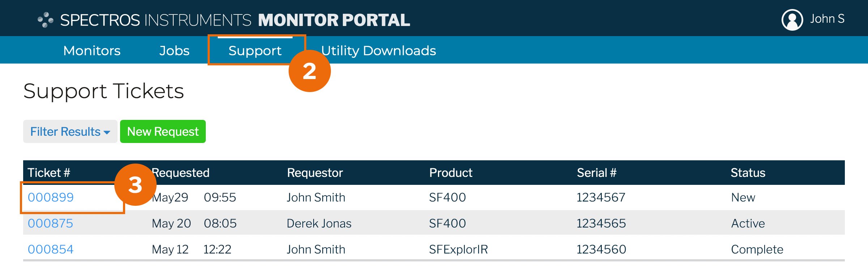Select the Support tab
This screenshot has height=278, width=868.
pos(255,51)
